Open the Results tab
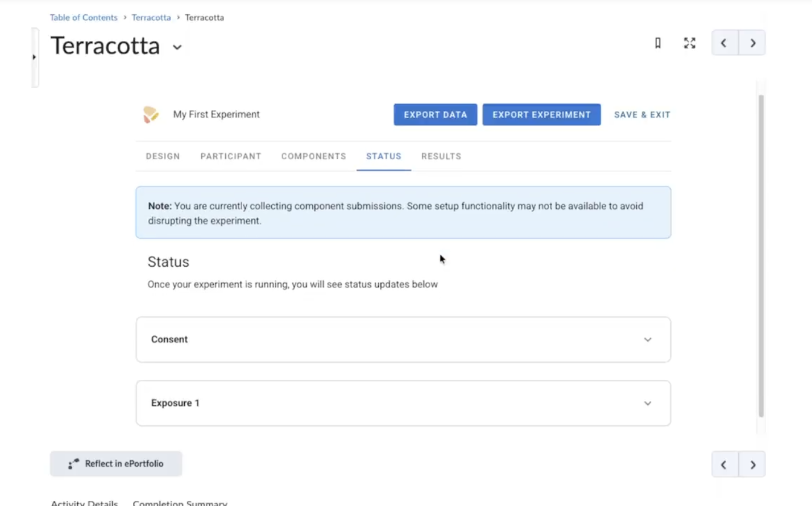 pyautogui.click(x=441, y=156)
